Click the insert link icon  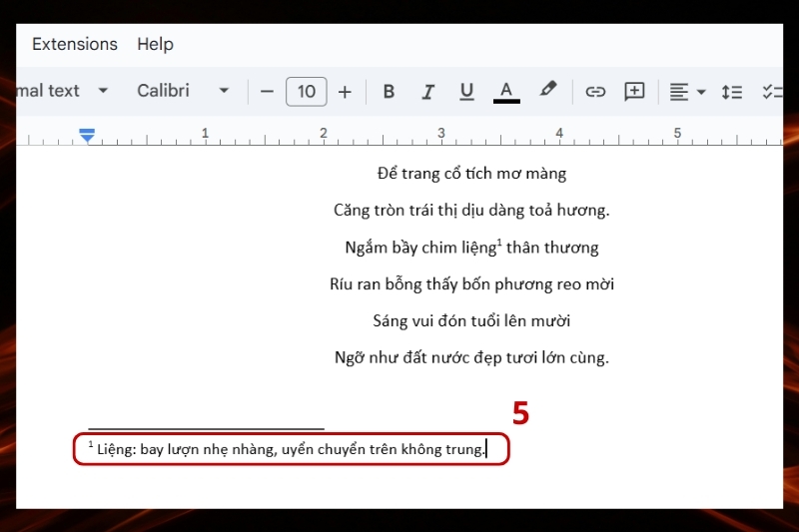[x=595, y=92]
